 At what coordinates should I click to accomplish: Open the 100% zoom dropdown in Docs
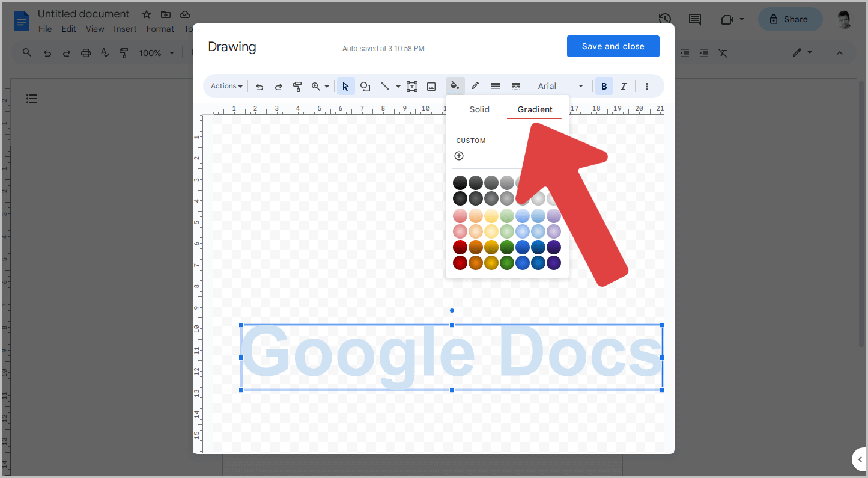[156, 53]
